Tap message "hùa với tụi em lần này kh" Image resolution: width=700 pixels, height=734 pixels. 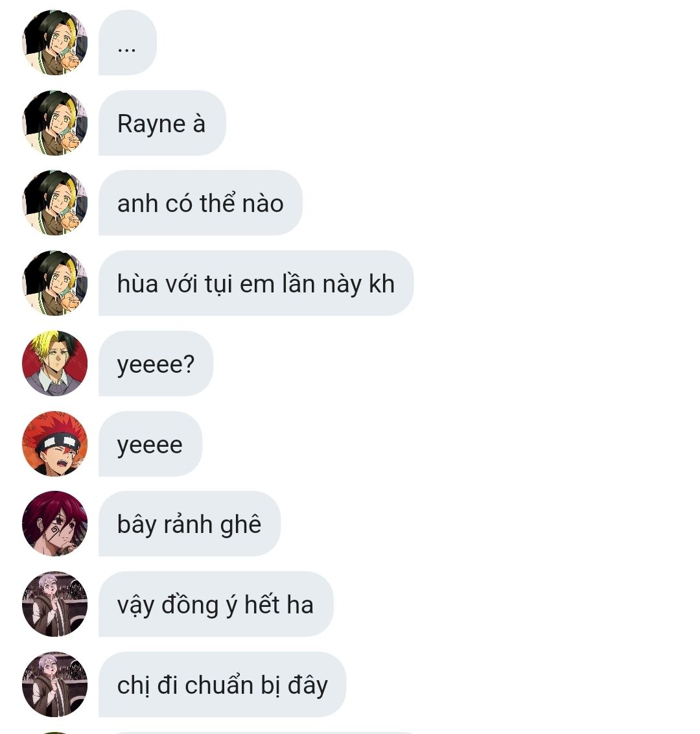click(x=256, y=283)
